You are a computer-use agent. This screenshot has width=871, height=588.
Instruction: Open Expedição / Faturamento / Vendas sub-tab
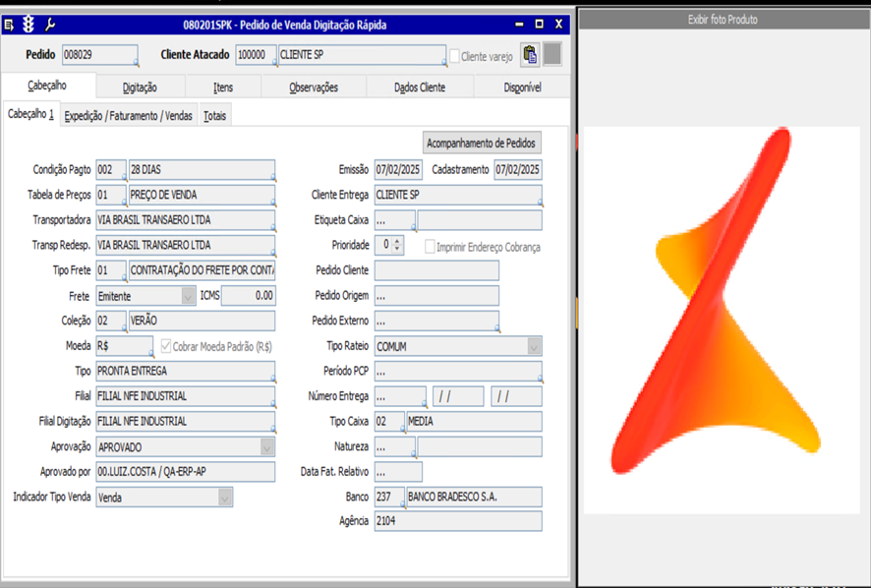coord(129,116)
